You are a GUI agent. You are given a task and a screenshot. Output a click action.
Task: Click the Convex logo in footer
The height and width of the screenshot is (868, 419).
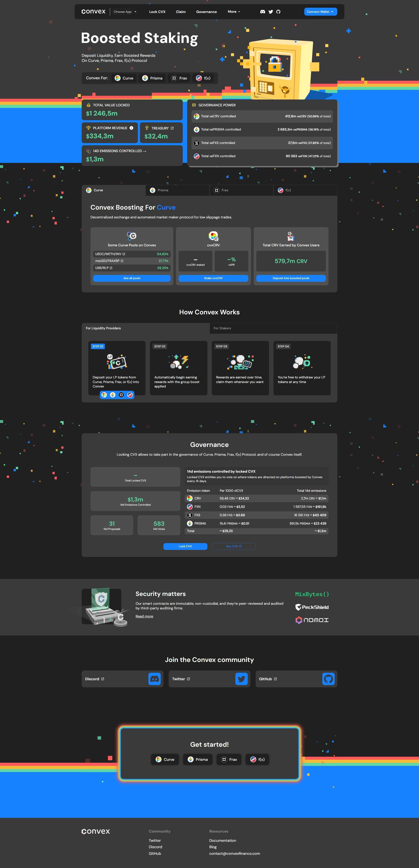coord(96,831)
